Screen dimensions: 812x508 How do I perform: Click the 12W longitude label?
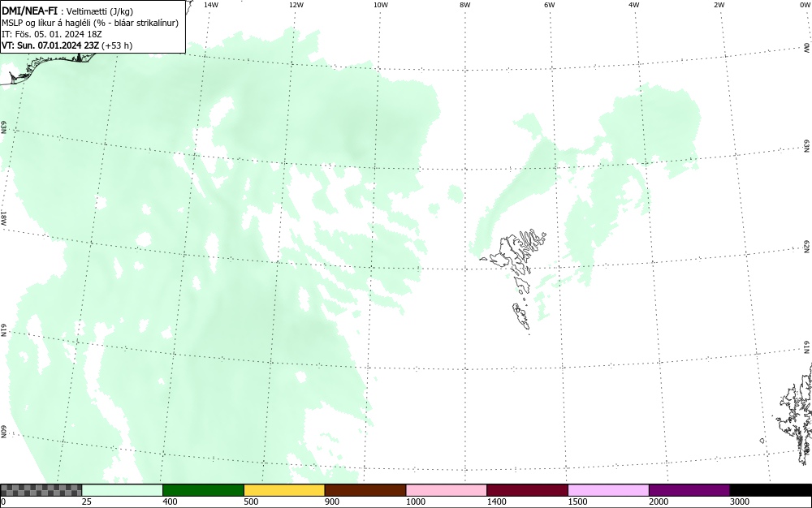(x=296, y=5)
